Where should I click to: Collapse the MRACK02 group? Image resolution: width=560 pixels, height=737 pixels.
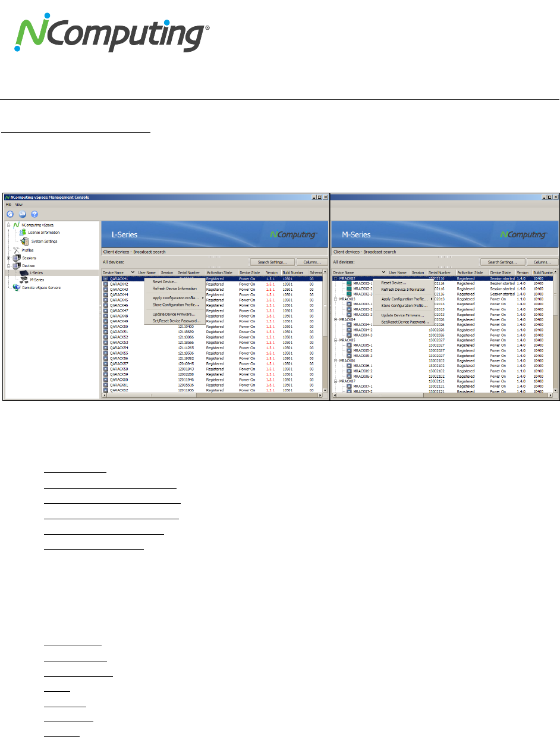pyautogui.click(x=336, y=278)
